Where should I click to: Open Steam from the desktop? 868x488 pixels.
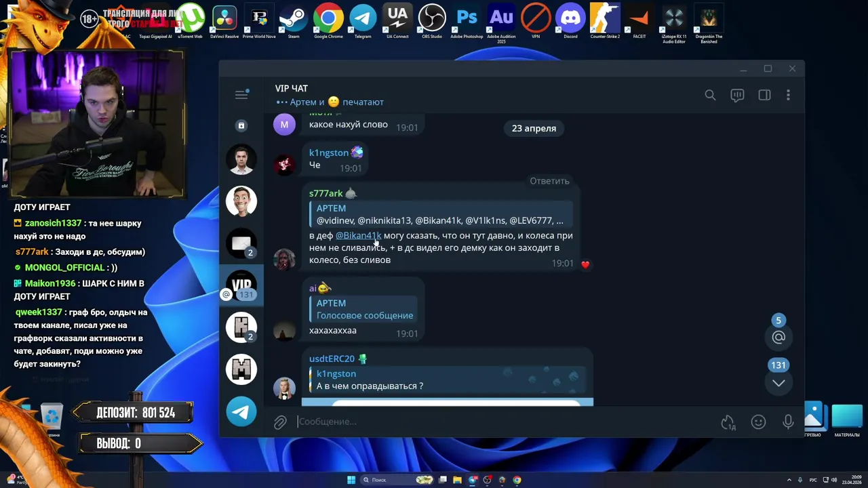[x=294, y=21]
